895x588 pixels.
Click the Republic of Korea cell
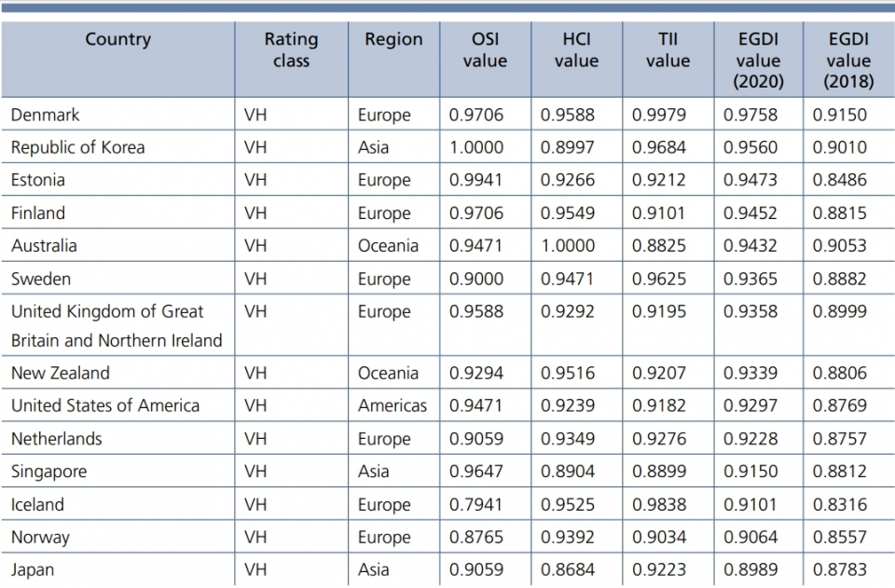tap(78, 147)
